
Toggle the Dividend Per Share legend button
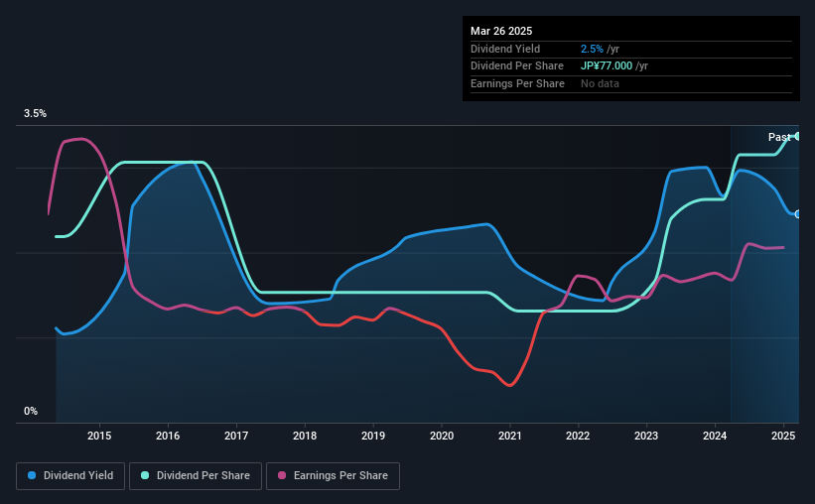(x=196, y=476)
